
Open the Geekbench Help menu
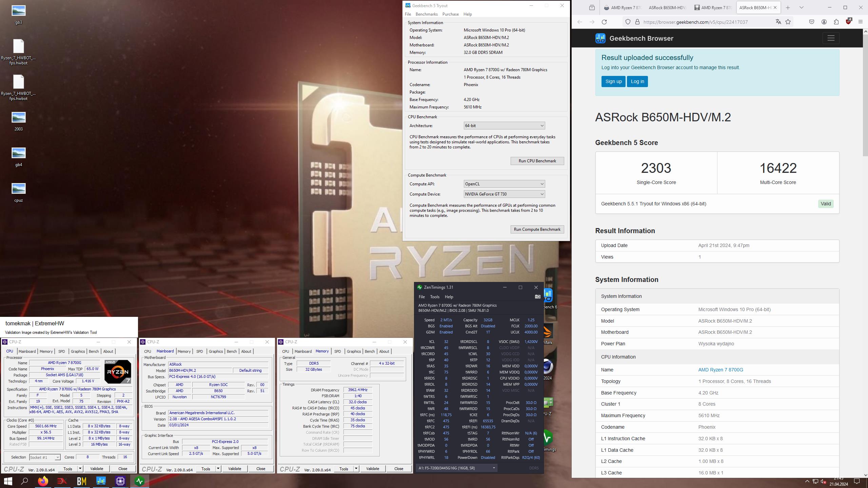(x=468, y=14)
